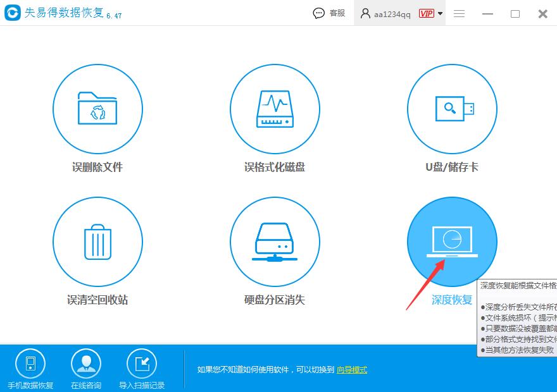Choose the U盘/储存卡 USB recovery icon
The height and width of the screenshot is (392, 557).
[452, 109]
